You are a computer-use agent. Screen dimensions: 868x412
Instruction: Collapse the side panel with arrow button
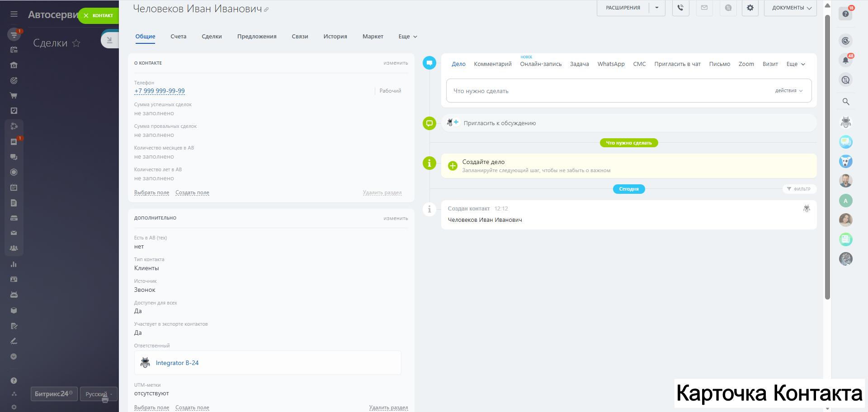[109, 40]
